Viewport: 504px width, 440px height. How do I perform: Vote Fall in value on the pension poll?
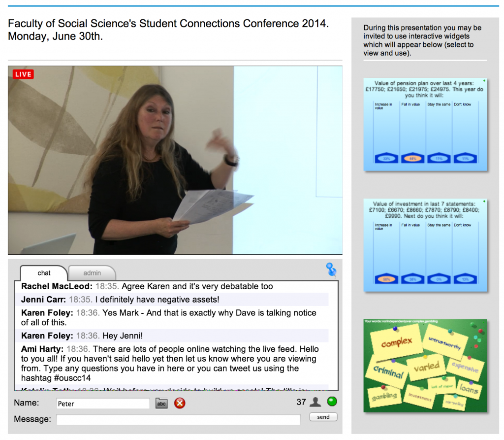(x=412, y=158)
